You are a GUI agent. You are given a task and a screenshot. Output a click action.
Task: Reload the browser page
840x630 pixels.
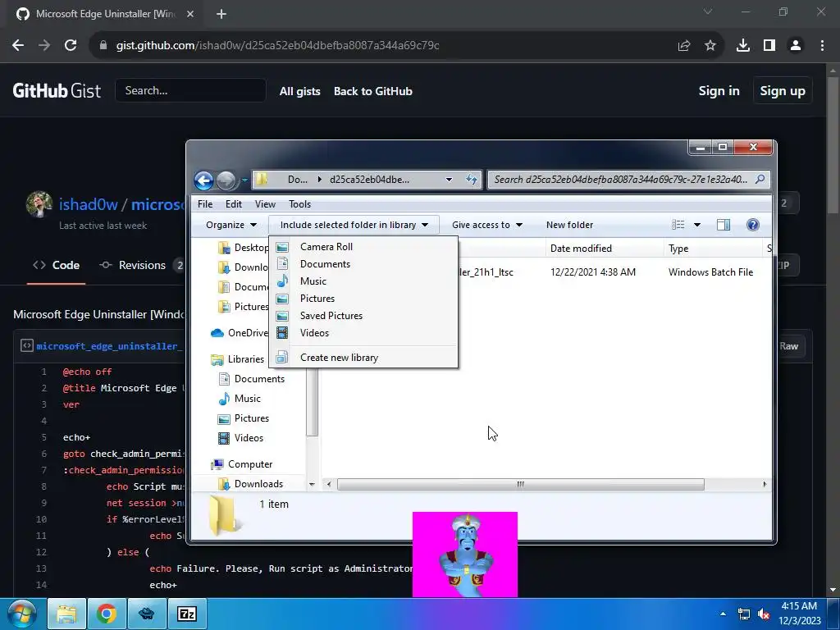[x=71, y=46]
